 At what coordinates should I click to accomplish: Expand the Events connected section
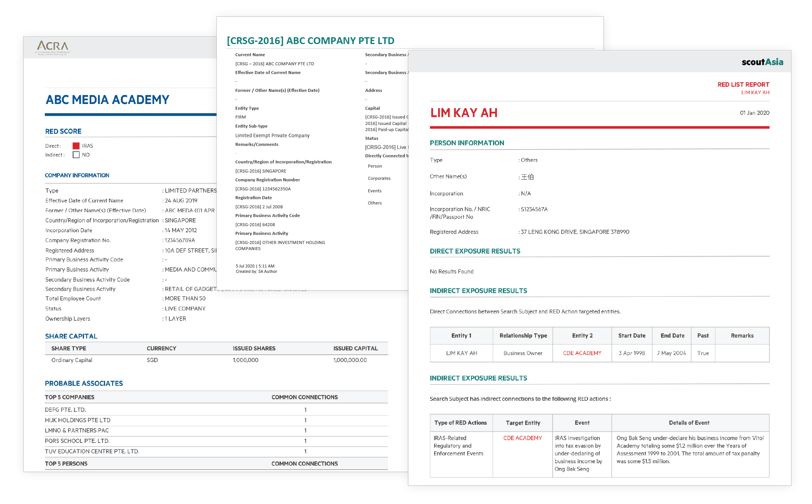click(x=374, y=191)
